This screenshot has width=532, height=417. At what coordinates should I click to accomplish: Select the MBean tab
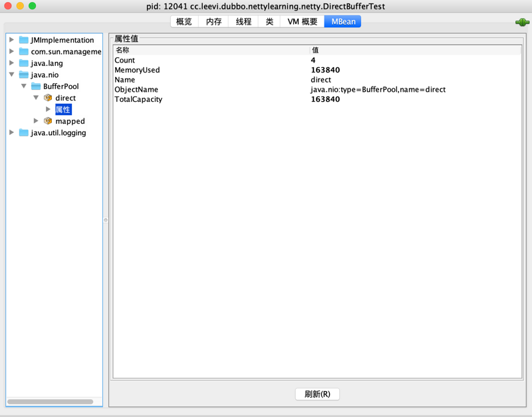click(x=343, y=21)
